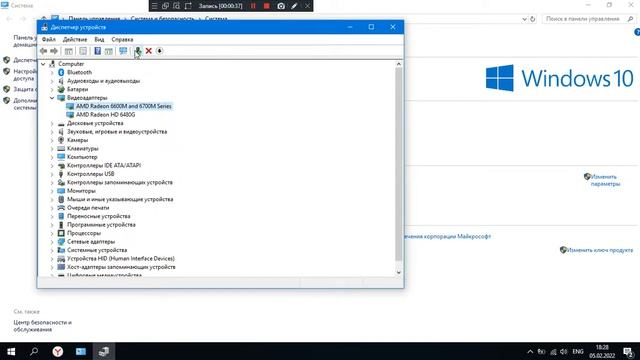Pause the screen recording

pyautogui.click(x=253, y=6)
